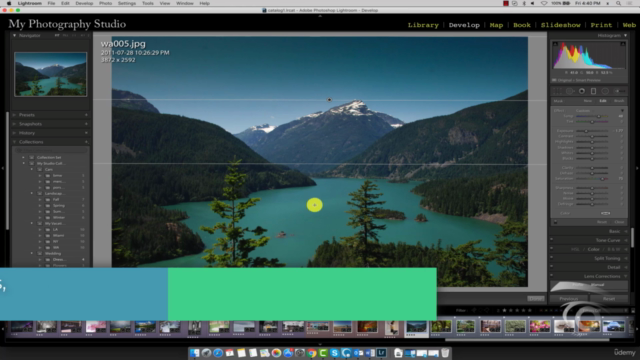Image resolution: width=640 pixels, height=360 pixels.
Task: Open the Develop menu in menu bar
Action: click(x=84, y=3)
